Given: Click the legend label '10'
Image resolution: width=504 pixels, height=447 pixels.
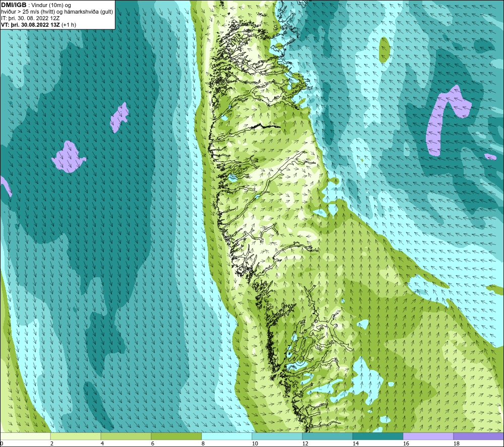Looking at the screenshot, I should [255, 444].
